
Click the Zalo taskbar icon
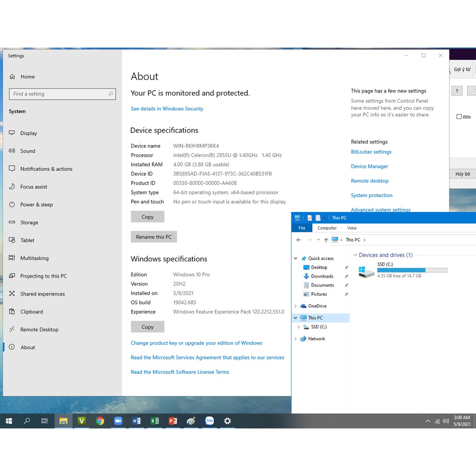pyautogui.click(x=209, y=421)
